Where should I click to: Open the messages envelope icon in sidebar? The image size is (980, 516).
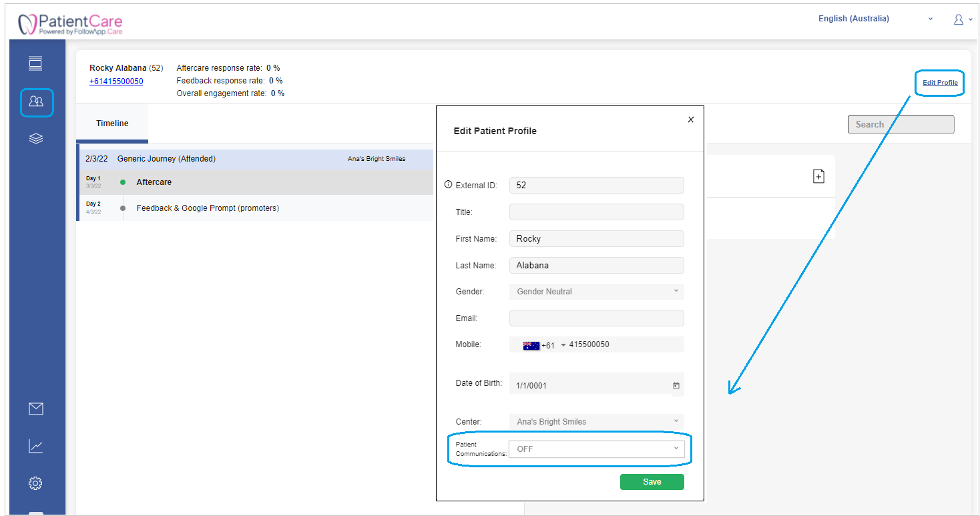pos(36,409)
